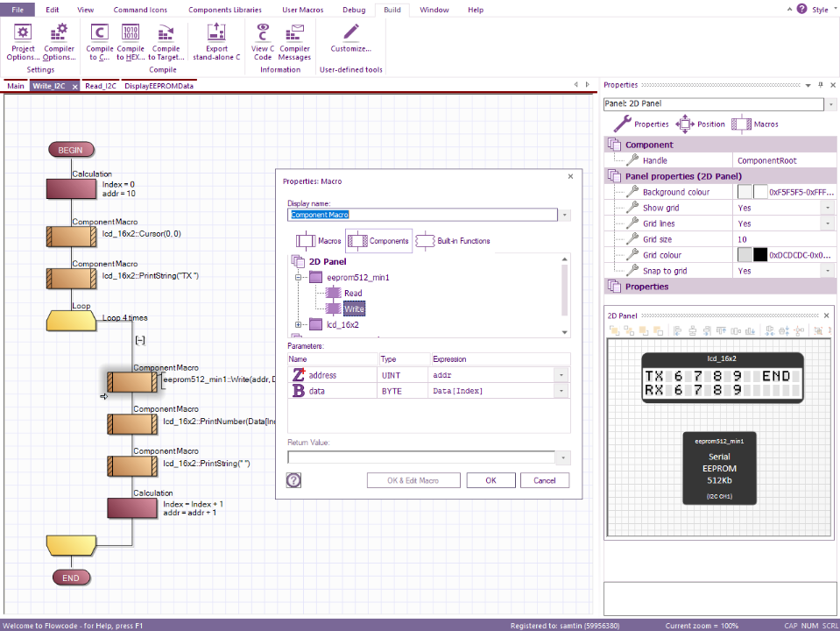This screenshot has width=840, height=631.
Task: Open Components Libraries tab
Action: [225, 10]
